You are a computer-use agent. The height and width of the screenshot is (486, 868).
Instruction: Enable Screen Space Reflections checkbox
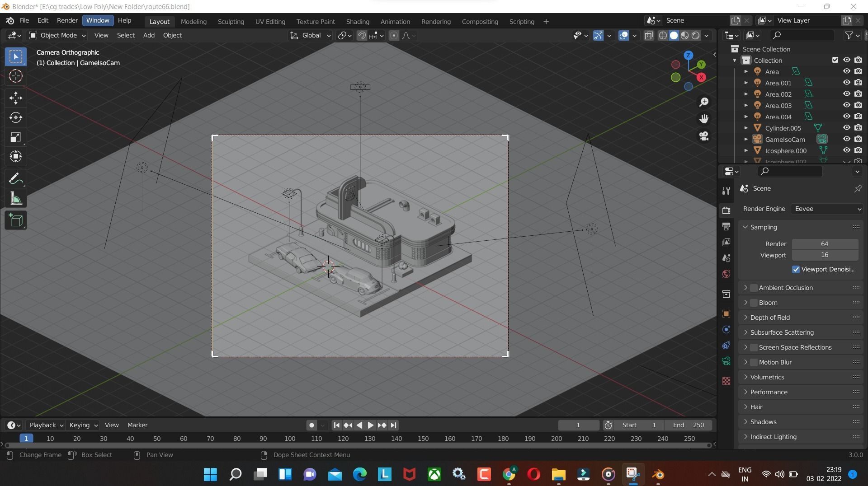(x=754, y=347)
